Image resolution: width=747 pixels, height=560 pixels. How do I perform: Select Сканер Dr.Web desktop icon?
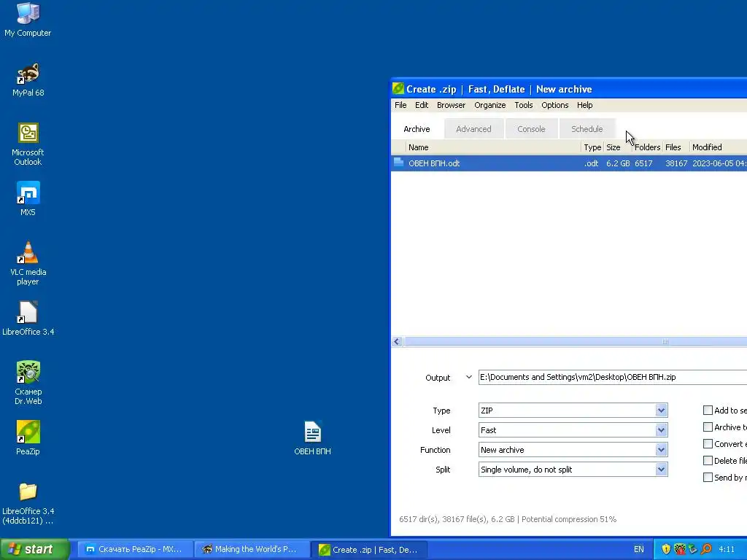coord(28,383)
